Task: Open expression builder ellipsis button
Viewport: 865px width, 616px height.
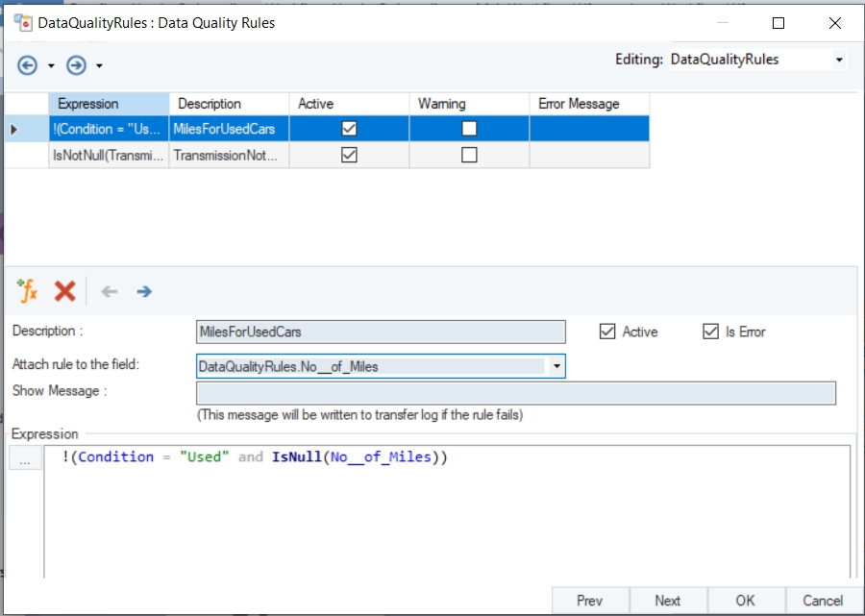Action: [x=25, y=459]
